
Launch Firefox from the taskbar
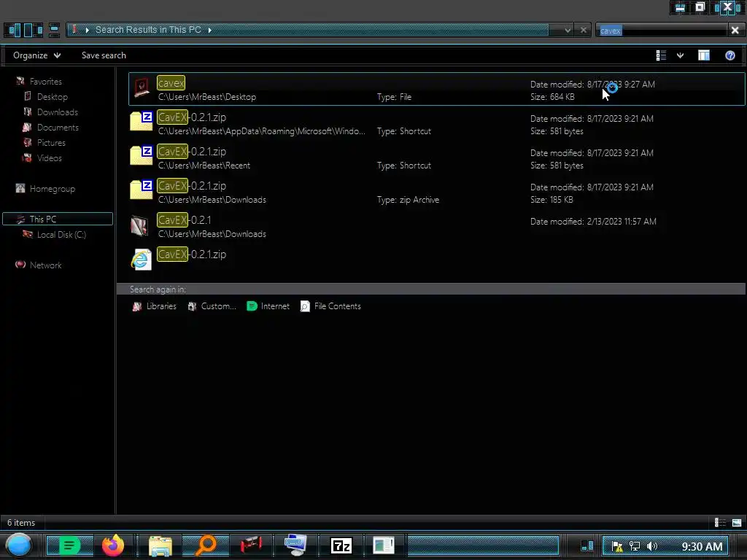click(113, 545)
